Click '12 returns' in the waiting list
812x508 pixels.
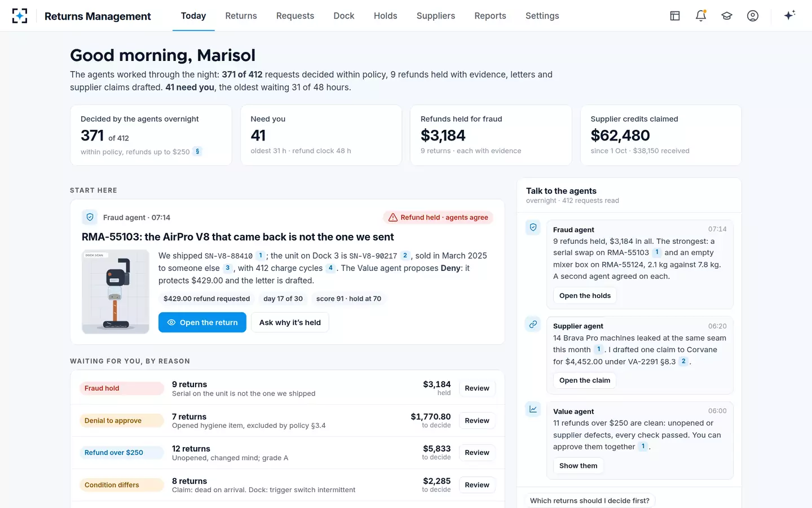(x=191, y=449)
